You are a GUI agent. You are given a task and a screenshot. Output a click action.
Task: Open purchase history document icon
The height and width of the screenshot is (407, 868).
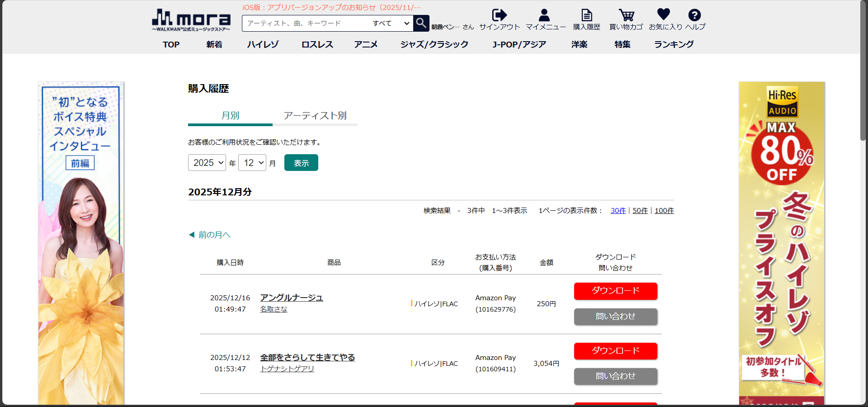point(586,16)
